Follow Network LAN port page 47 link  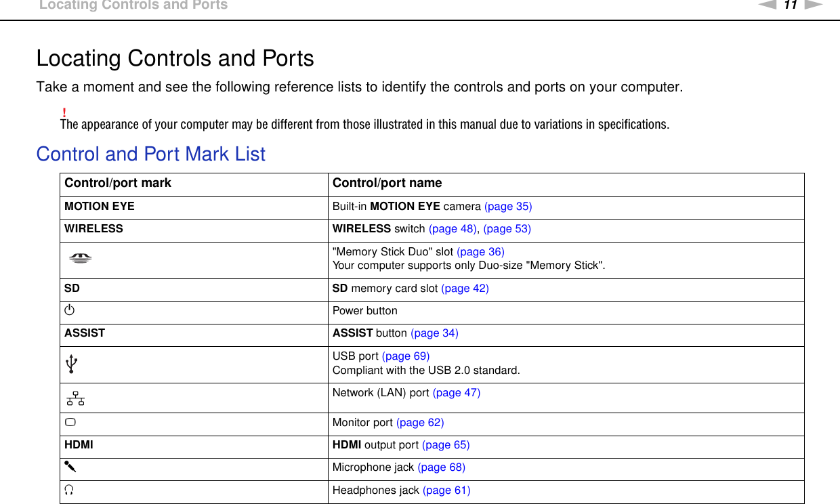point(457,392)
